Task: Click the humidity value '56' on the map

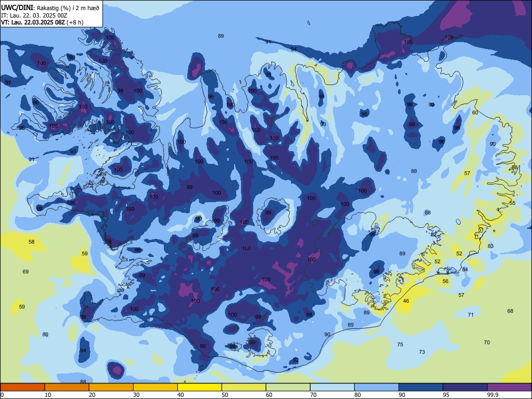Action: (445, 281)
